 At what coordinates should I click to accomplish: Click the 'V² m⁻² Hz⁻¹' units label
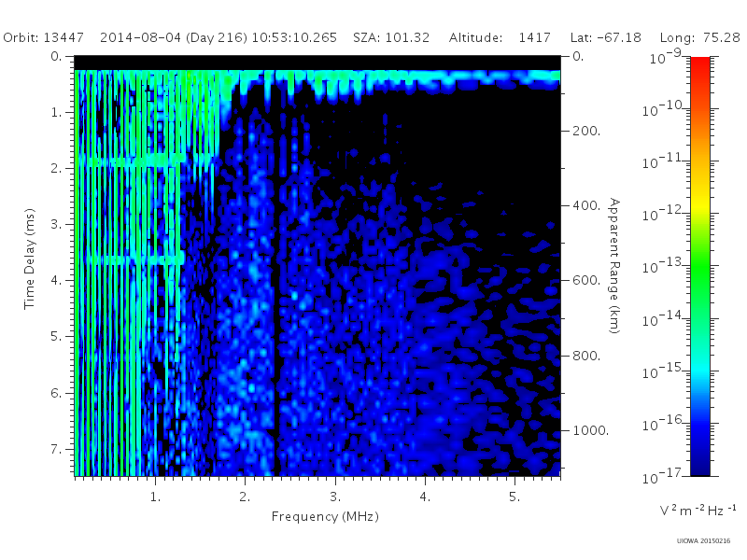point(698,510)
